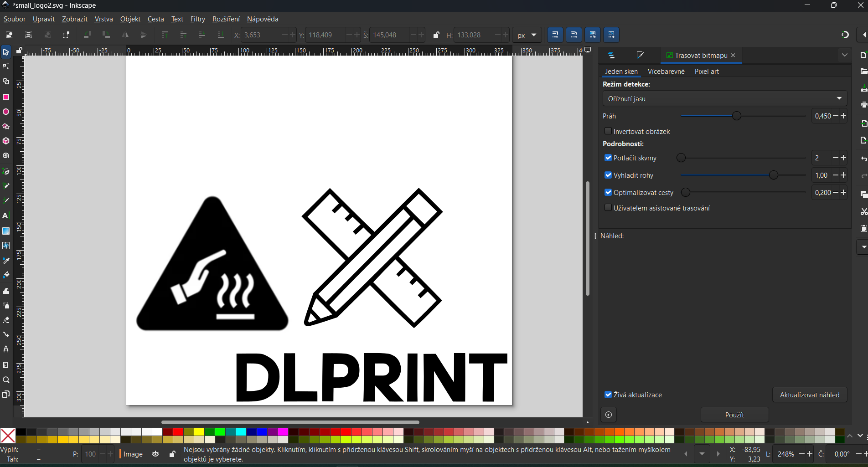The height and width of the screenshot is (467, 868).
Task: Select the Eraser tool
Action: [x=6, y=320]
